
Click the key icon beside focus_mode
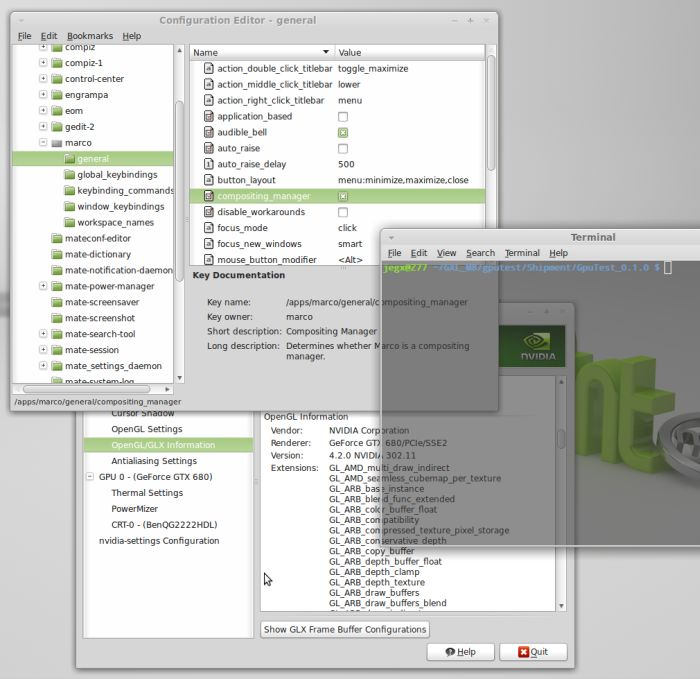click(x=208, y=228)
